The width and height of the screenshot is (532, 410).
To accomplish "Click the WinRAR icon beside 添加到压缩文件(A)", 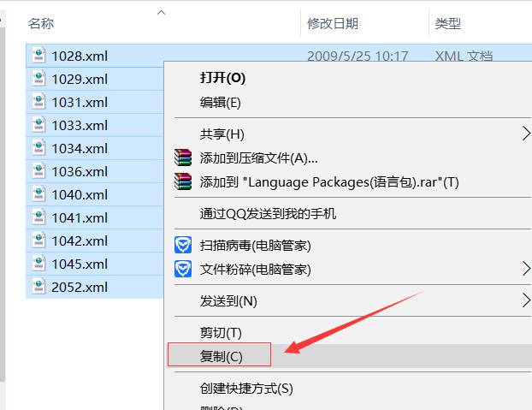I will pos(183,157).
